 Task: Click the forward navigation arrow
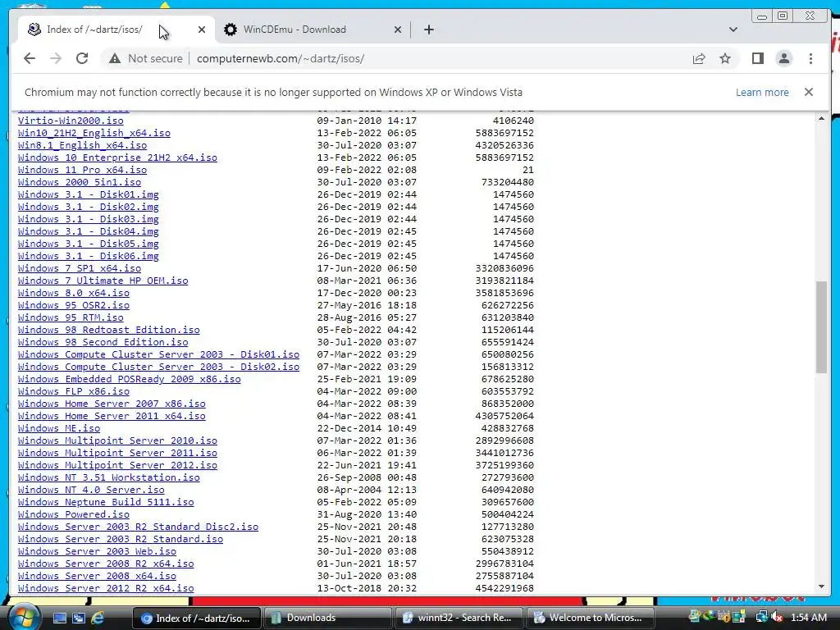(x=56, y=58)
